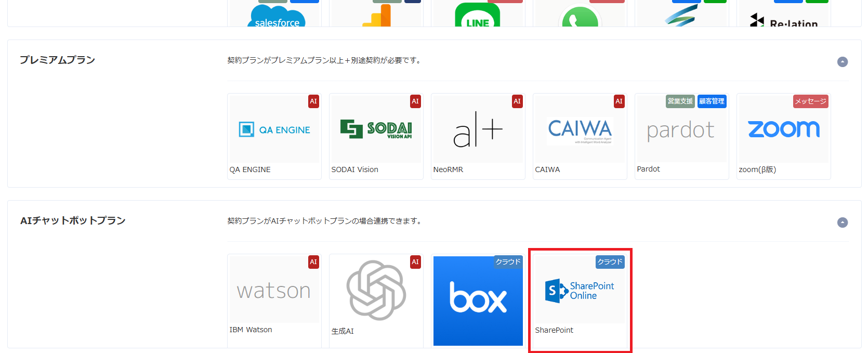Click the 生成AI name label
The width and height of the screenshot is (868, 353).
pos(343,331)
